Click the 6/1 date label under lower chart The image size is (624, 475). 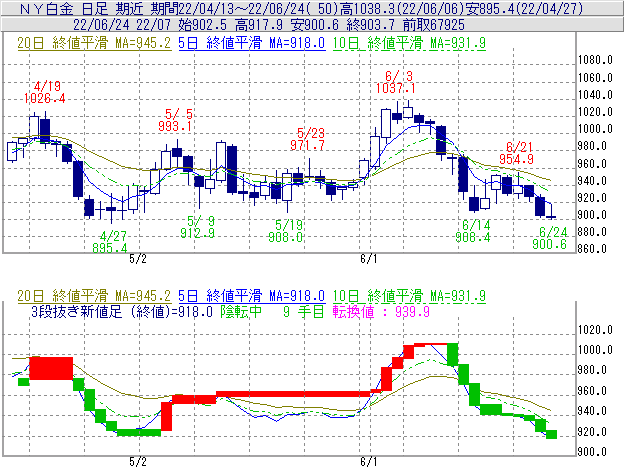[369, 462]
